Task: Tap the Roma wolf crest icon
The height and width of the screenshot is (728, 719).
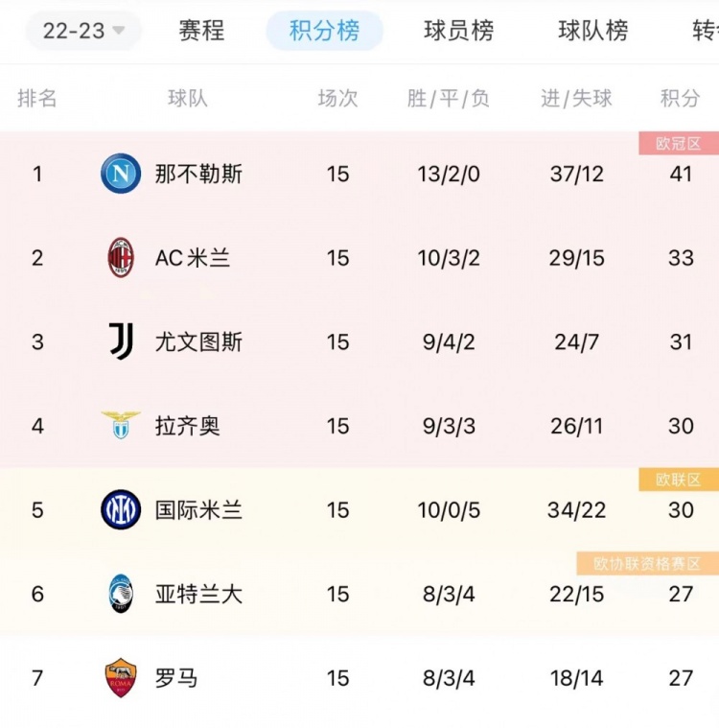Action: [x=121, y=678]
